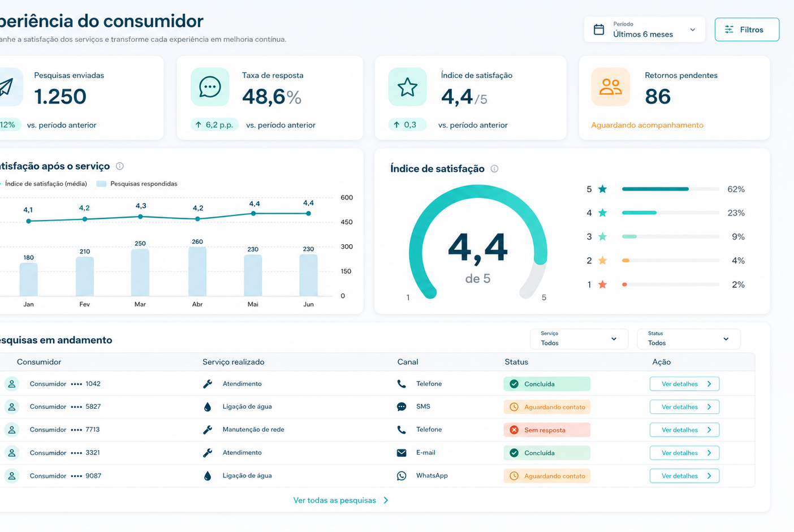Image resolution: width=794 pixels, height=532 pixels.
Task: Click the Consumidor column header
Action: 39,362
